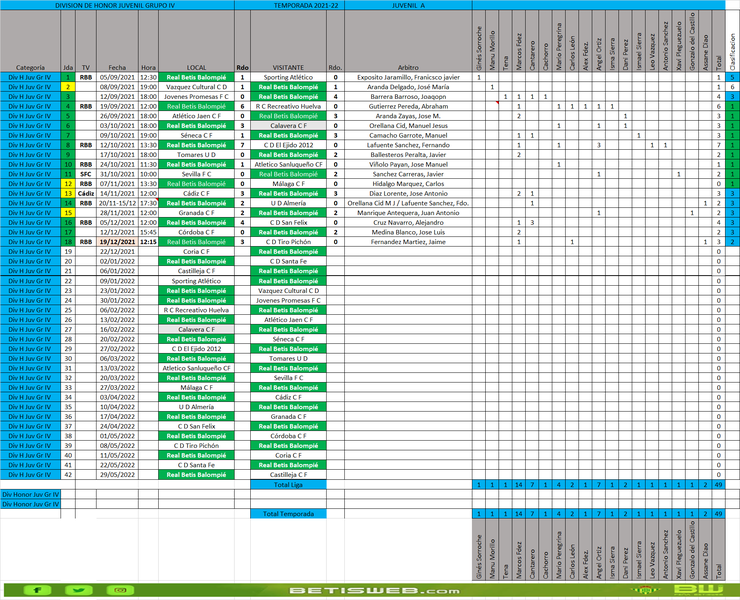Image resolution: width=740 pixels, height=600 pixels.
Task: Select the Sevilla F C visitor cell in matchday 32
Action: 288,378
